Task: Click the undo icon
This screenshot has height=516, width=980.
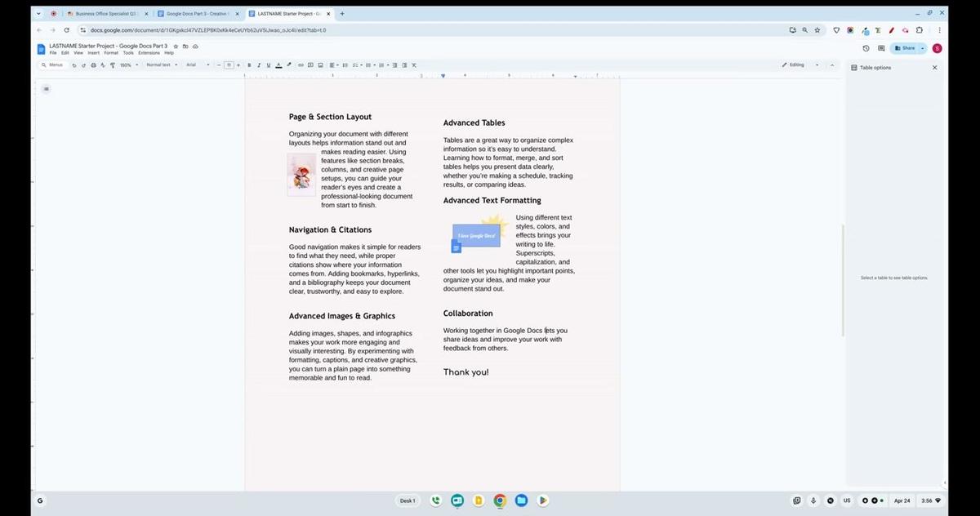Action: 73,64
